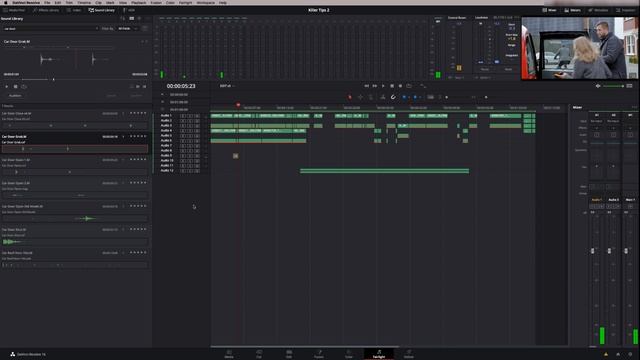640x360 pixels.
Task: Open Project Settings gear bottom right
Action: [x=630, y=354]
